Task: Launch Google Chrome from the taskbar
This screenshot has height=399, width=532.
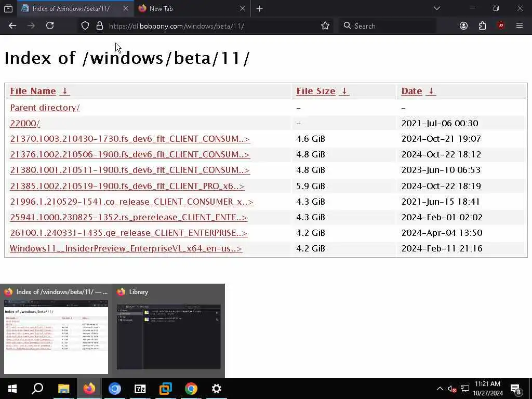Action: pyautogui.click(x=191, y=389)
